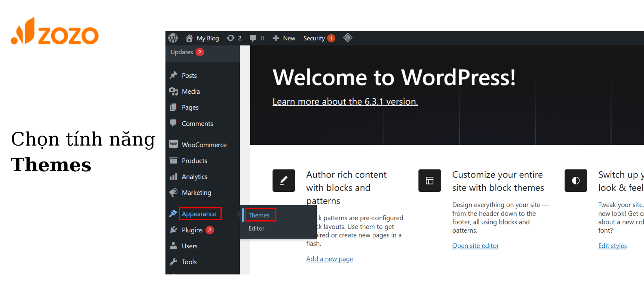
Task: Open the Posts menu
Action: click(x=189, y=75)
